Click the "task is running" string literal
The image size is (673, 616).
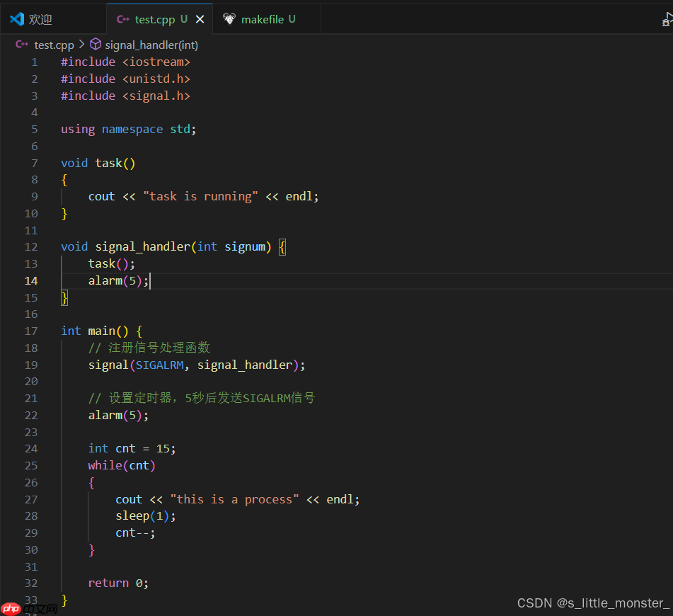point(201,197)
